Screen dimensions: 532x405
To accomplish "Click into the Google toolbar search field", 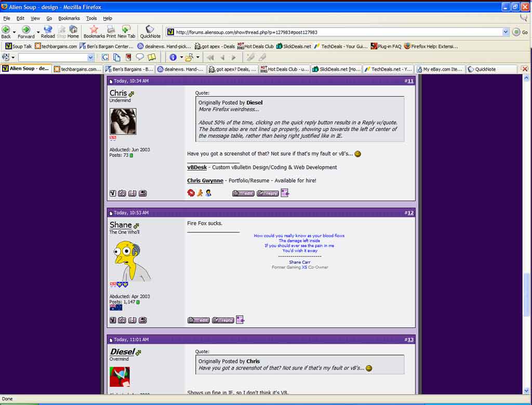I will pyautogui.click(x=52, y=57).
